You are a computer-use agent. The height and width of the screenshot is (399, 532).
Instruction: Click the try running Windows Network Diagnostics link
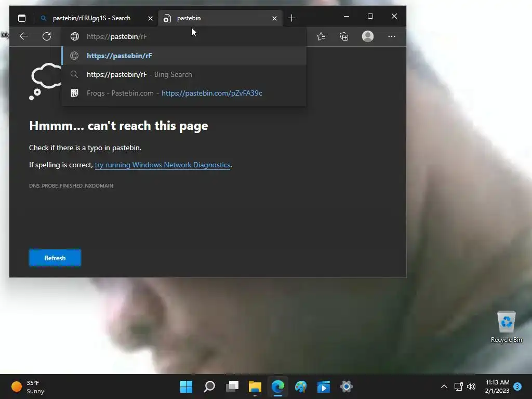[x=163, y=165]
